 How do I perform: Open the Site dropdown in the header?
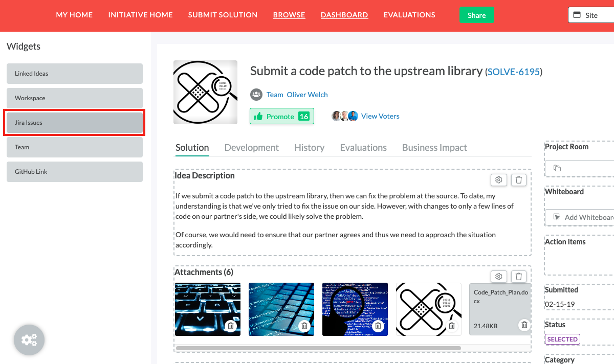[x=591, y=15]
